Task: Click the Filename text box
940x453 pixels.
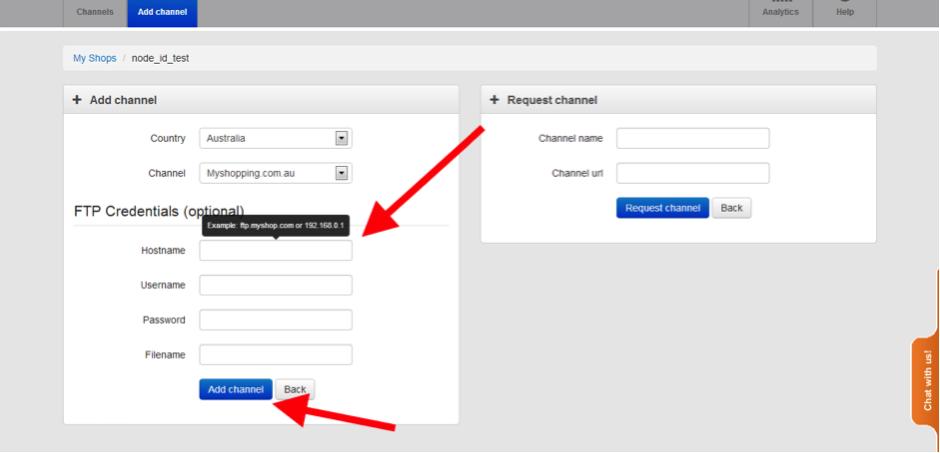Action: 275,355
